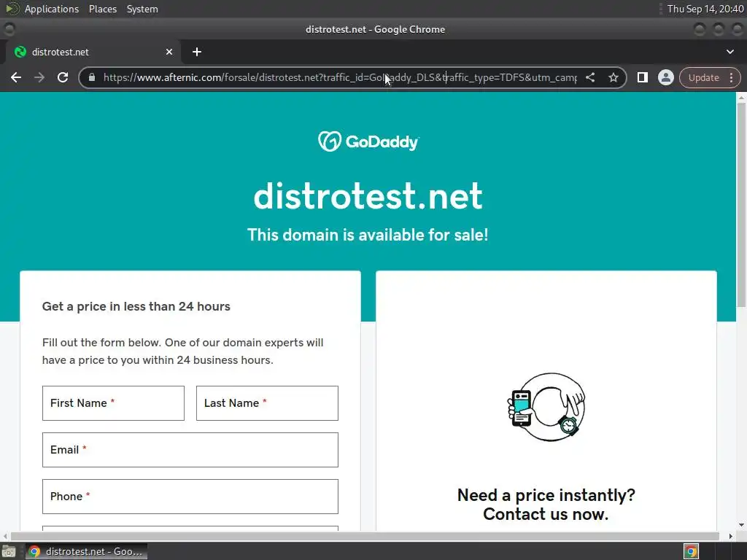The width and height of the screenshot is (747, 560).
Task: Open a new browser tab
Action: pyautogui.click(x=197, y=52)
